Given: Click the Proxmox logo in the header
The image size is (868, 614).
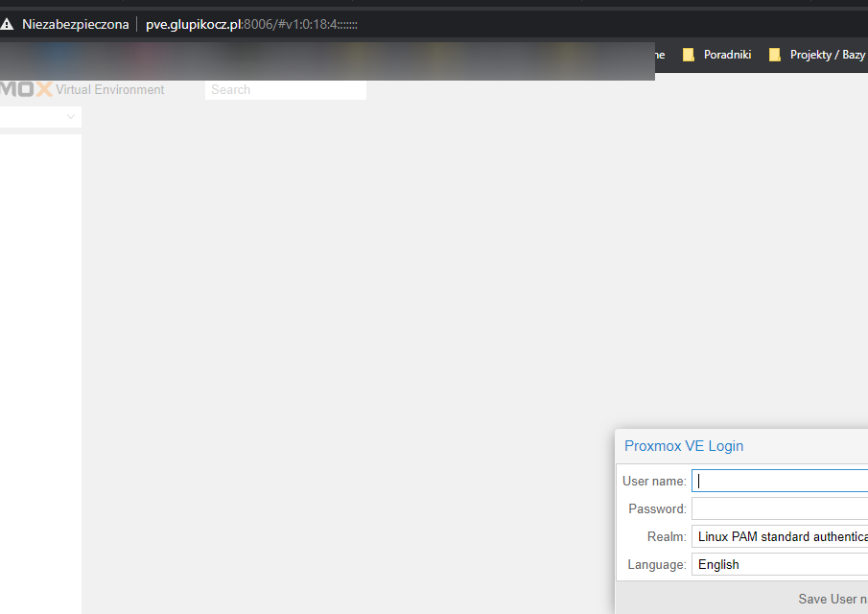Looking at the screenshot, I should click(x=26, y=89).
